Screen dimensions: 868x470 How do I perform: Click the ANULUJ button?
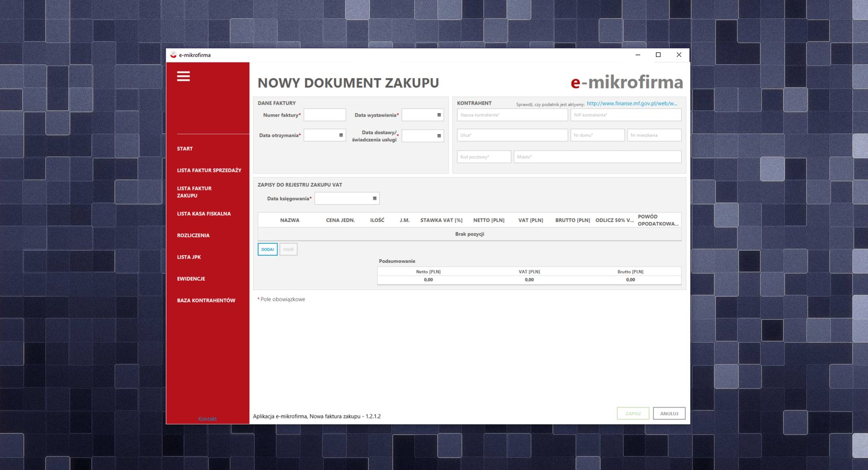[x=669, y=414]
